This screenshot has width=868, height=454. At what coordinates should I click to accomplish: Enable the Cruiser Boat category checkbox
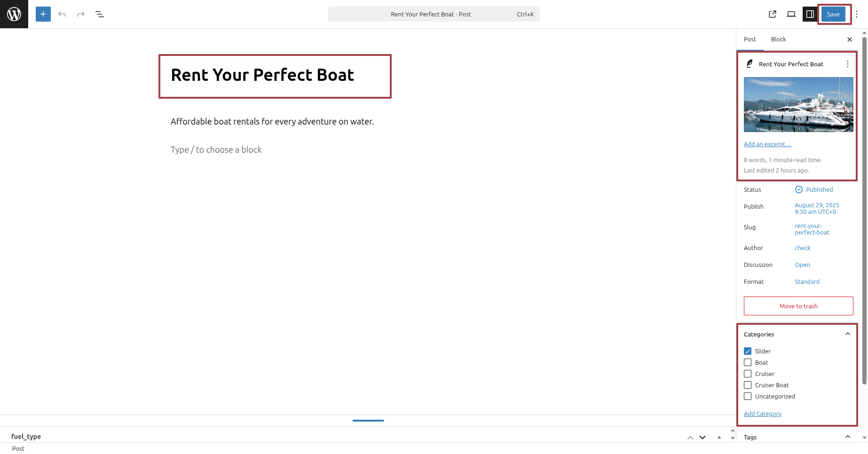(748, 385)
